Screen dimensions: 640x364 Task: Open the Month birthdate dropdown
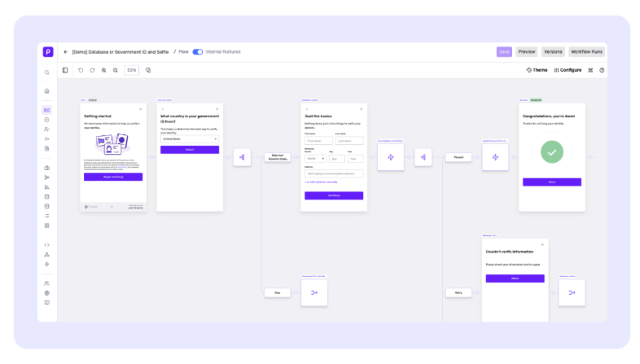click(x=315, y=159)
